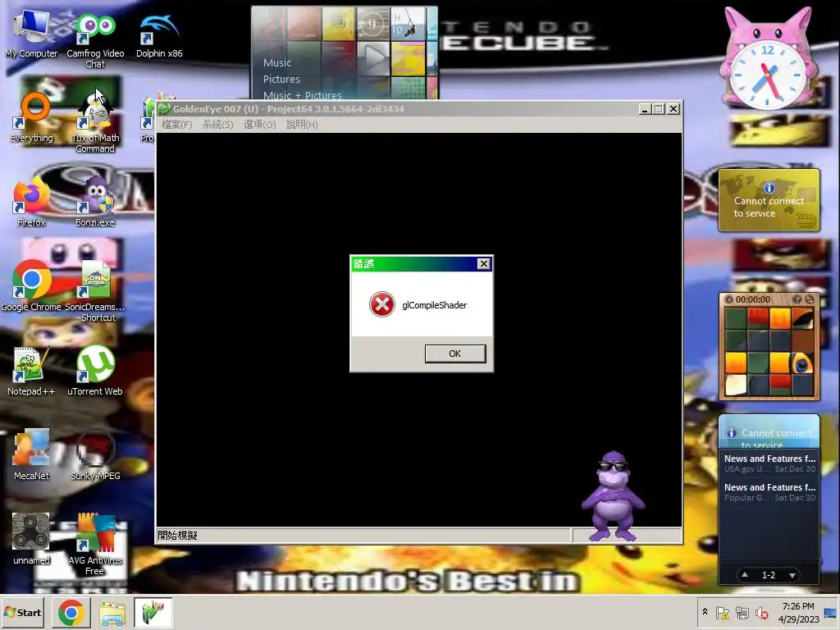Click the Show Desktop icon in tray corner
The height and width of the screenshot is (630, 840).
pos(831,612)
